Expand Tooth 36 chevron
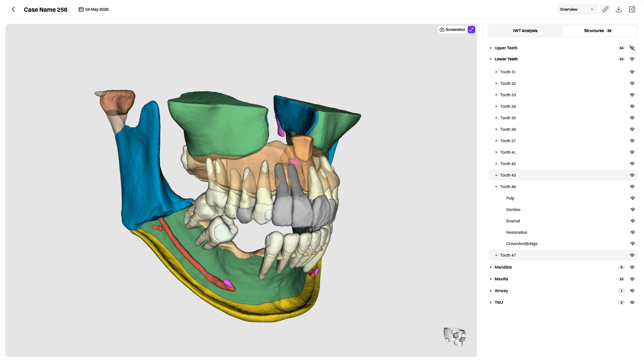 click(x=496, y=129)
